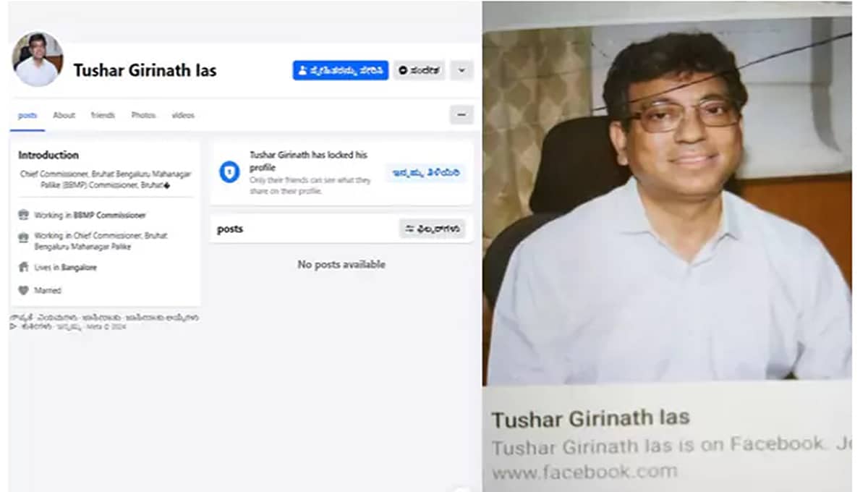Screen dimensions: 868x492
Task: Open the small round profile picture
Action: click(x=38, y=59)
